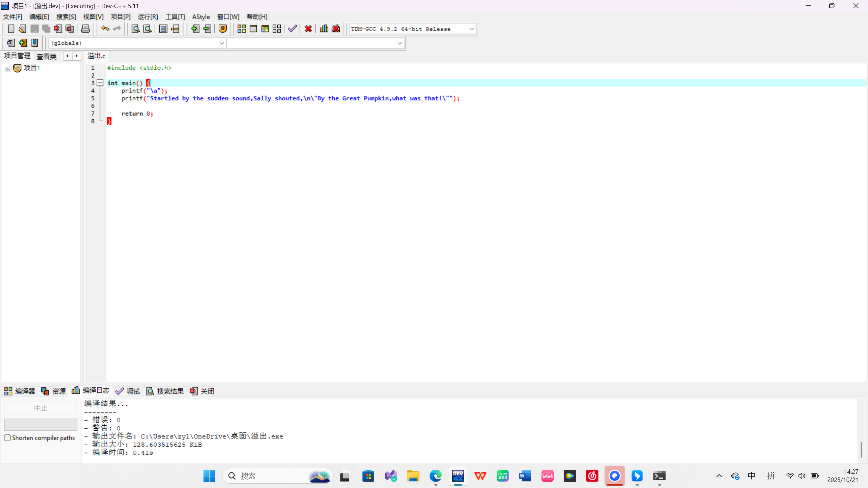
Task: Click the bar chart profile analysis icon
Action: point(324,29)
